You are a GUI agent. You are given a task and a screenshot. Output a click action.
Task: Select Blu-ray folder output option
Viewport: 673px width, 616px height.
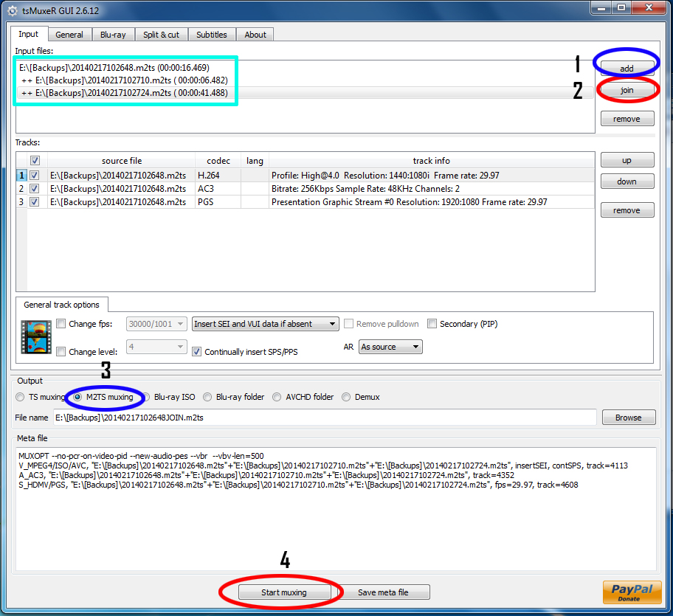click(207, 397)
